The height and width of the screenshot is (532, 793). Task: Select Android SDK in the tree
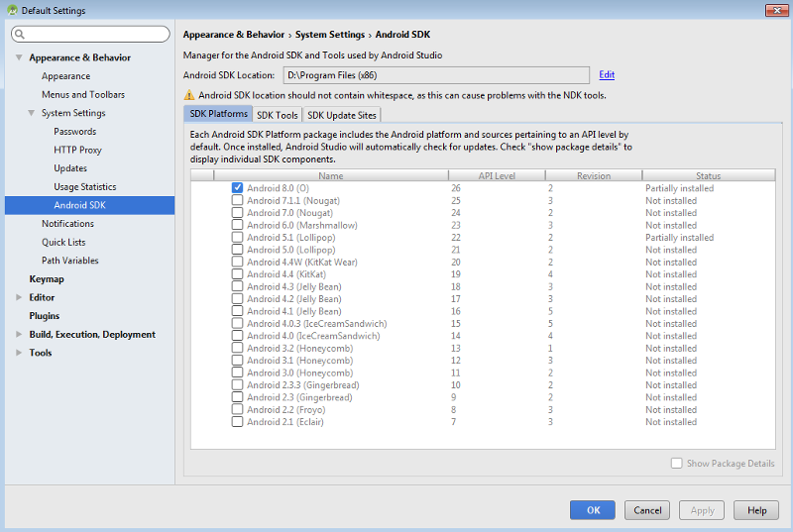tap(90, 205)
